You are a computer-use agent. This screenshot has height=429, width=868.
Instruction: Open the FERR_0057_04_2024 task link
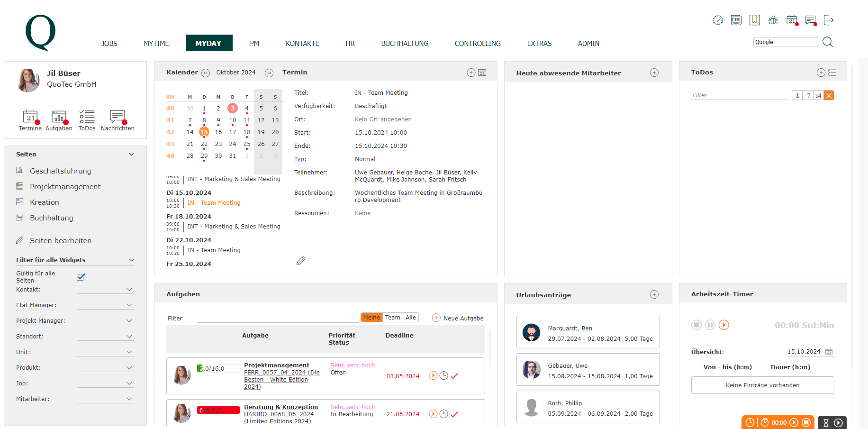point(281,372)
